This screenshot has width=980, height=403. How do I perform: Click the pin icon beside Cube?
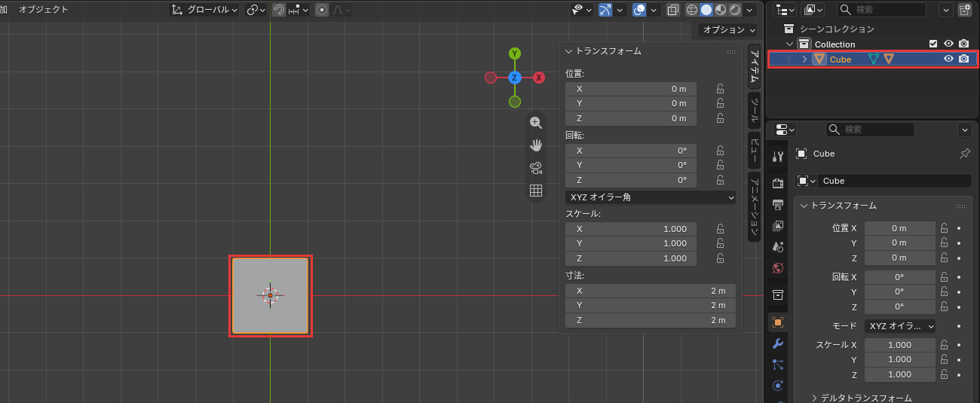coord(964,154)
